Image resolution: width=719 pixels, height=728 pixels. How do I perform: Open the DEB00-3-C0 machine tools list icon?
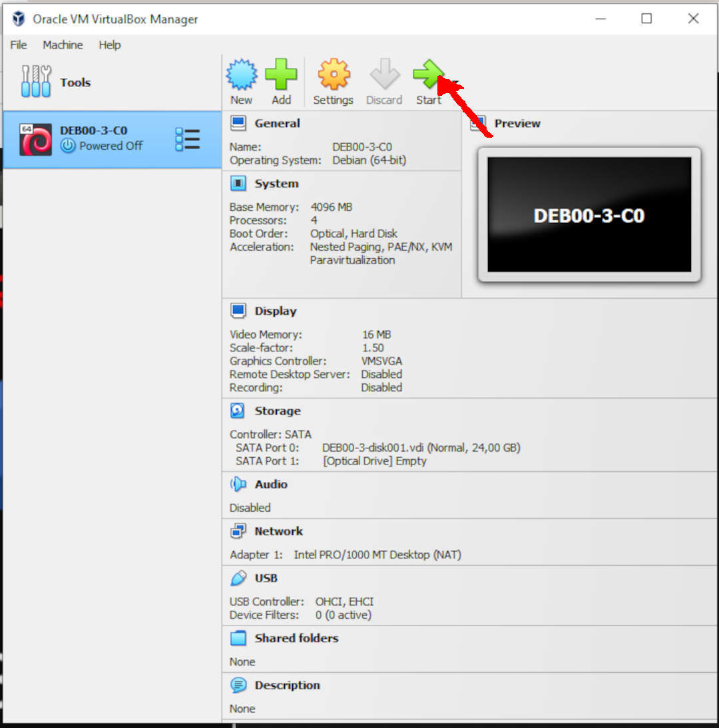(187, 139)
